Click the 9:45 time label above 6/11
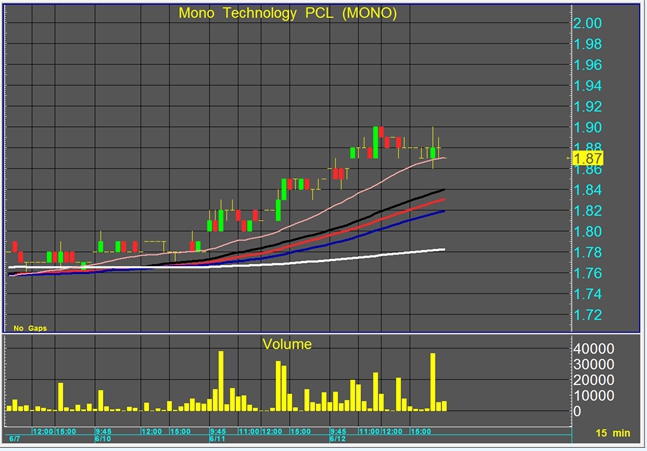Screen dimensions: 647x451 tap(217, 432)
